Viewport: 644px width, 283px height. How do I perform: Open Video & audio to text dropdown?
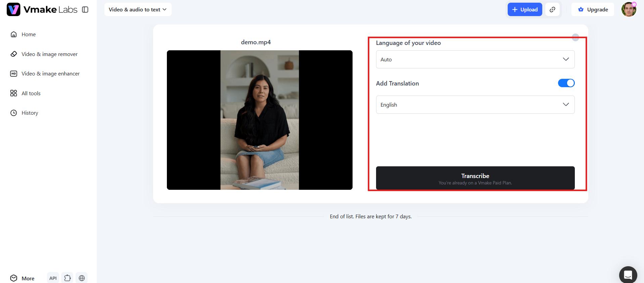click(x=138, y=9)
